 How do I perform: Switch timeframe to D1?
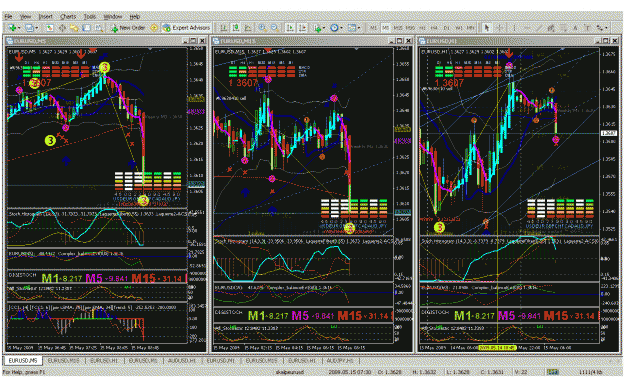click(446, 28)
